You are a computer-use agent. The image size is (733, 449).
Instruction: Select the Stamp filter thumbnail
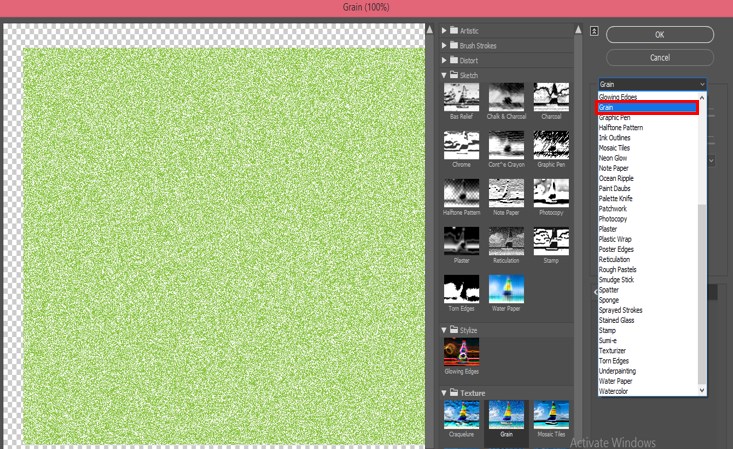(x=551, y=241)
